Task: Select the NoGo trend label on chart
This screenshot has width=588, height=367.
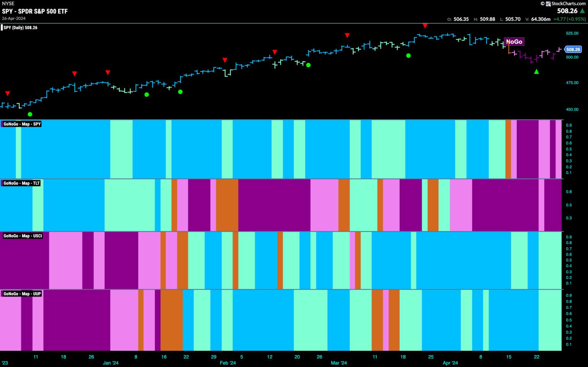Action: 514,42
